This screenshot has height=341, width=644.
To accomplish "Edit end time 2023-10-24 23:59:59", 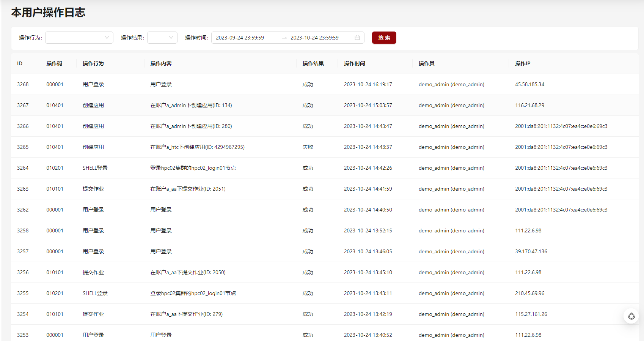I will pos(314,38).
